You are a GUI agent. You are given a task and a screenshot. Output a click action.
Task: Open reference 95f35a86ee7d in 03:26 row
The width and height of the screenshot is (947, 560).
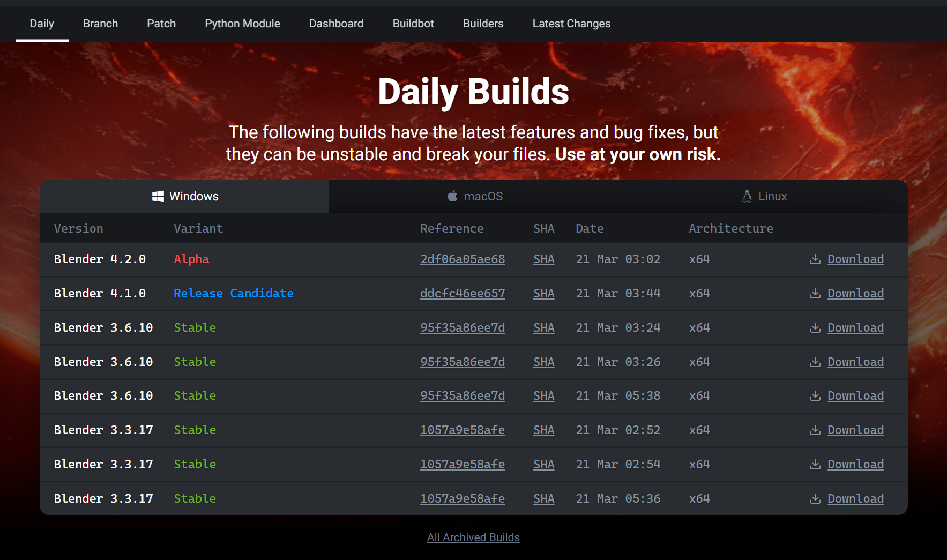[463, 362]
